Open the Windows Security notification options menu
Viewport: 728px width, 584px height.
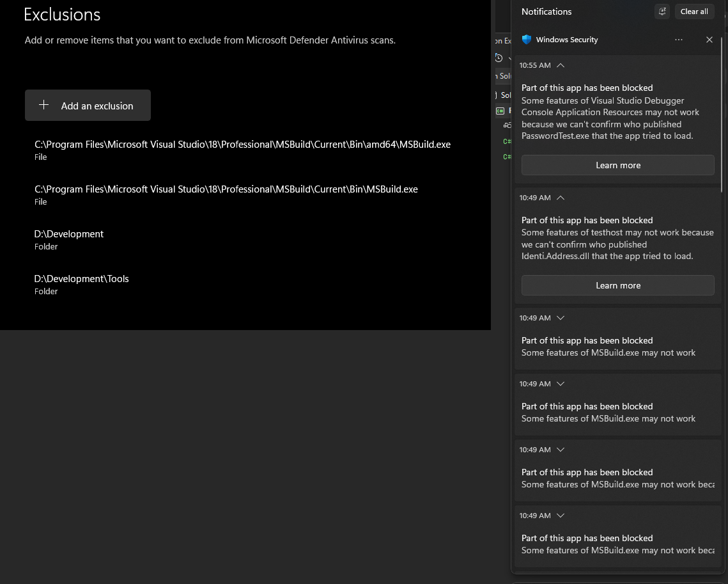679,40
